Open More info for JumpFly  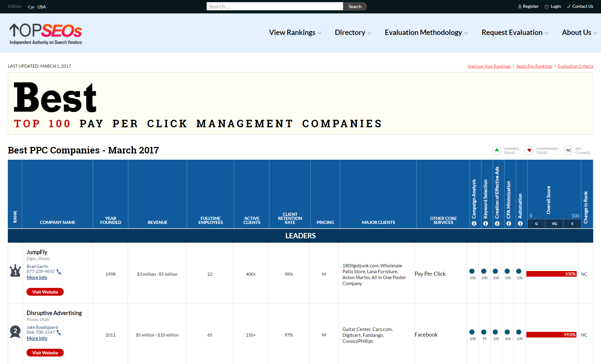pyautogui.click(x=37, y=278)
